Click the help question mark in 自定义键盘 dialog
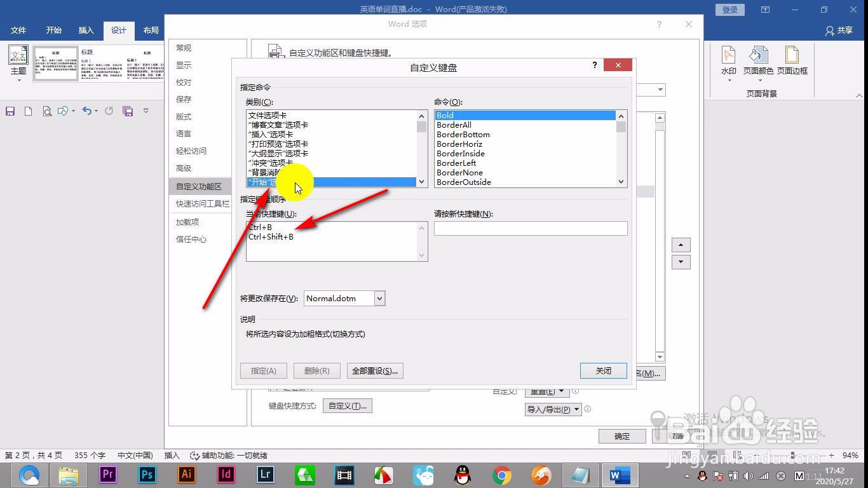The height and width of the screenshot is (488, 868). (594, 65)
